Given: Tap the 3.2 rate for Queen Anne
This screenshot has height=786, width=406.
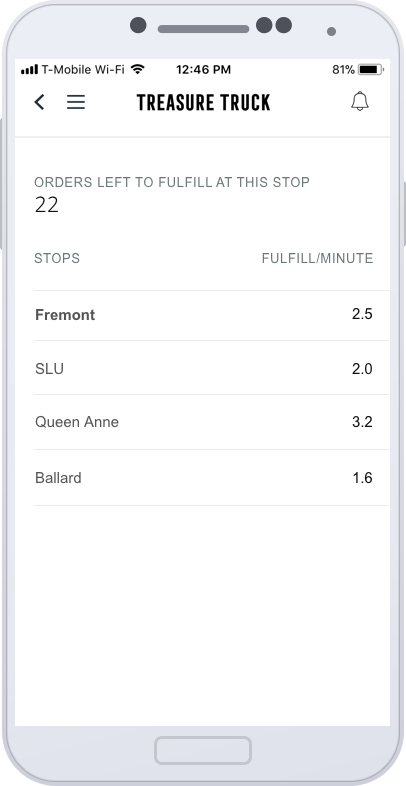Looking at the screenshot, I should 362,422.
